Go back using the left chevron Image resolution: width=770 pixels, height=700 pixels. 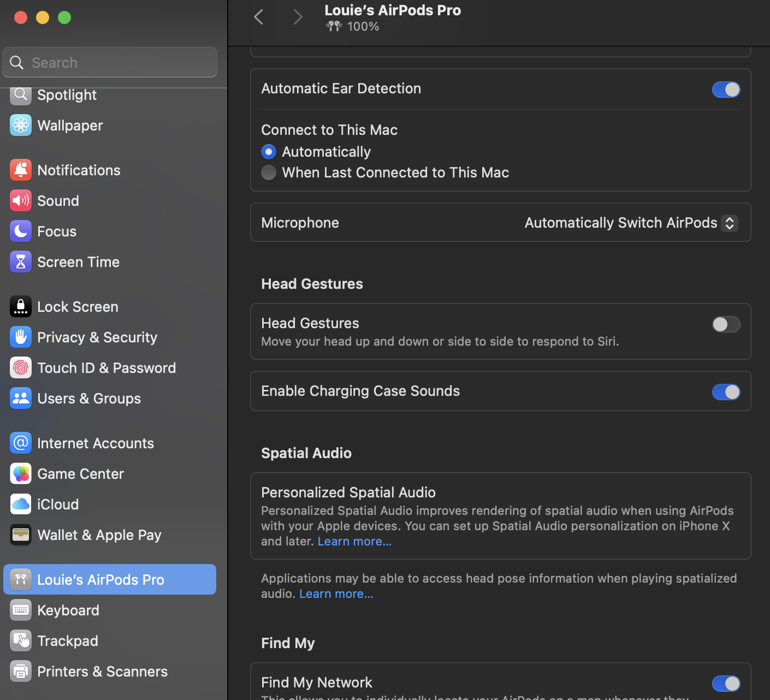coord(259,17)
